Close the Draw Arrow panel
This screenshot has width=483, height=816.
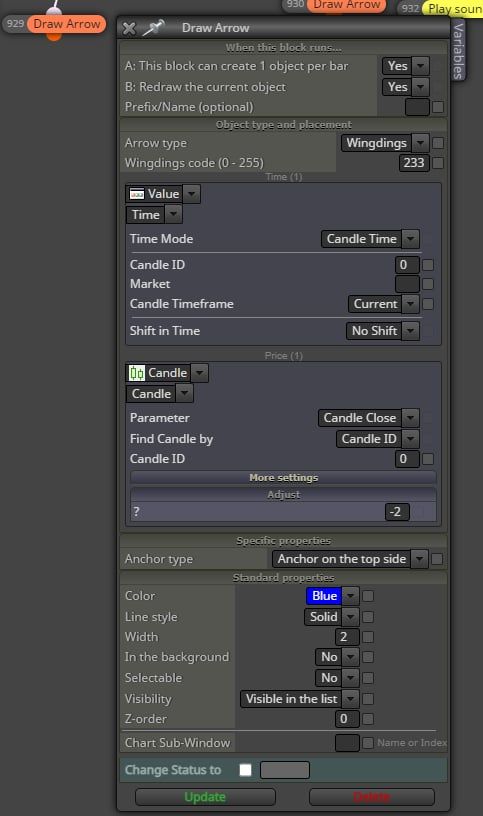click(129, 28)
